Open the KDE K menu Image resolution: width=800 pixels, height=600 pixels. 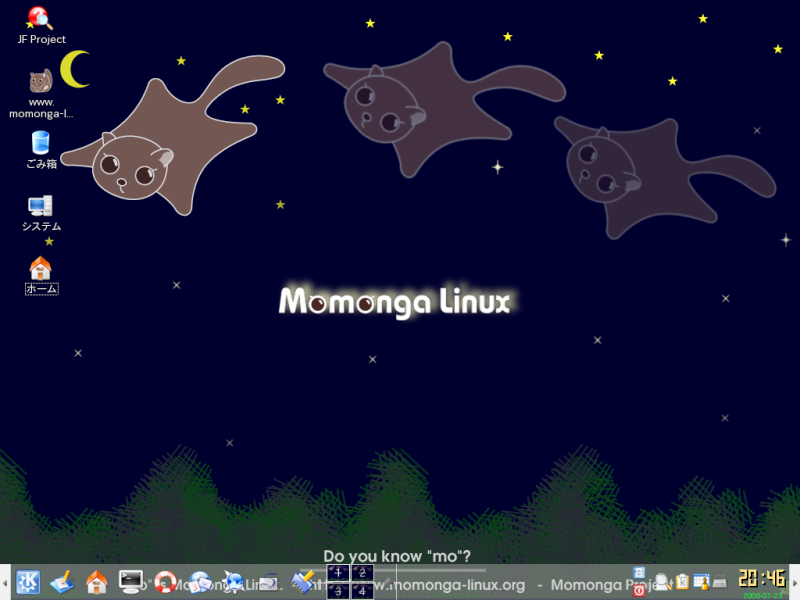[x=28, y=582]
